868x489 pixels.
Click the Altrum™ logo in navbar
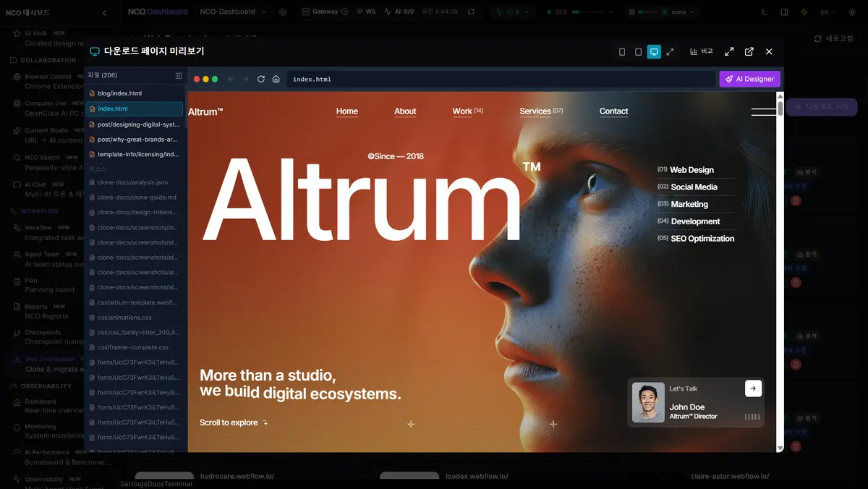point(205,111)
